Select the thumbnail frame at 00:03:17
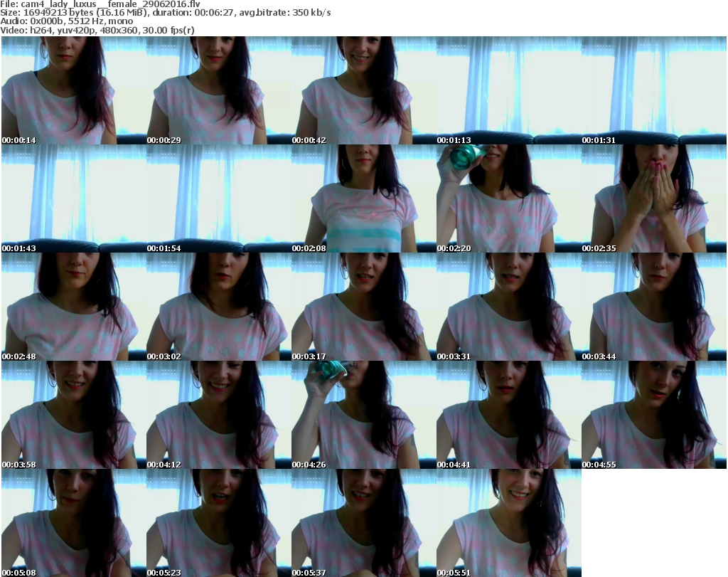 coord(364,307)
